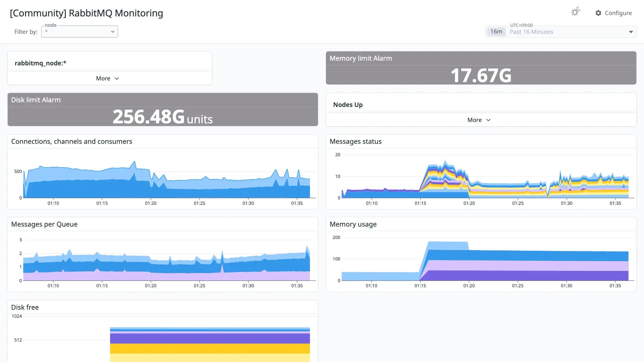Image resolution: width=644 pixels, height=362 pixels.
Task: Select the Filter by label
Action: coord(26,32)
